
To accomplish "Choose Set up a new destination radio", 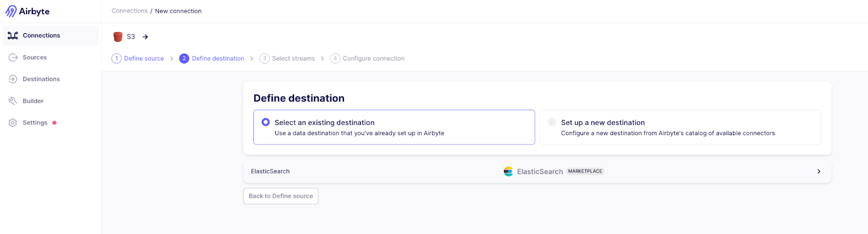I will (552, 122).
